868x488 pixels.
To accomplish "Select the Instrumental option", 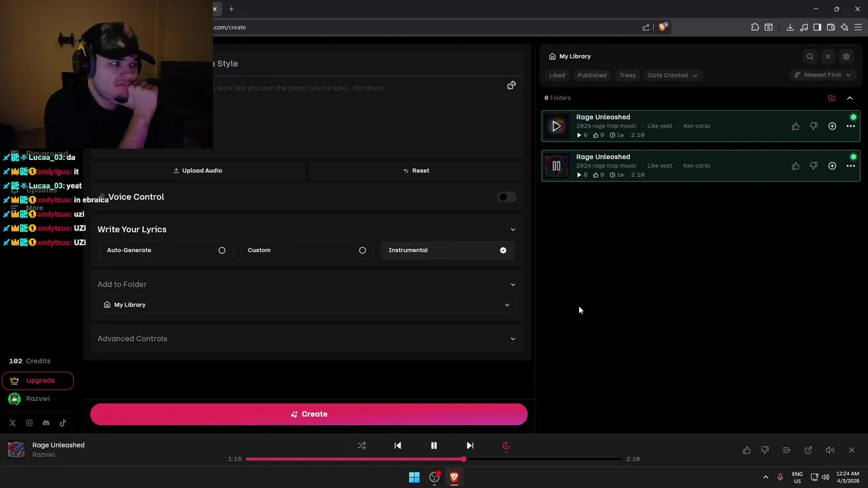I will pos(448,250).
